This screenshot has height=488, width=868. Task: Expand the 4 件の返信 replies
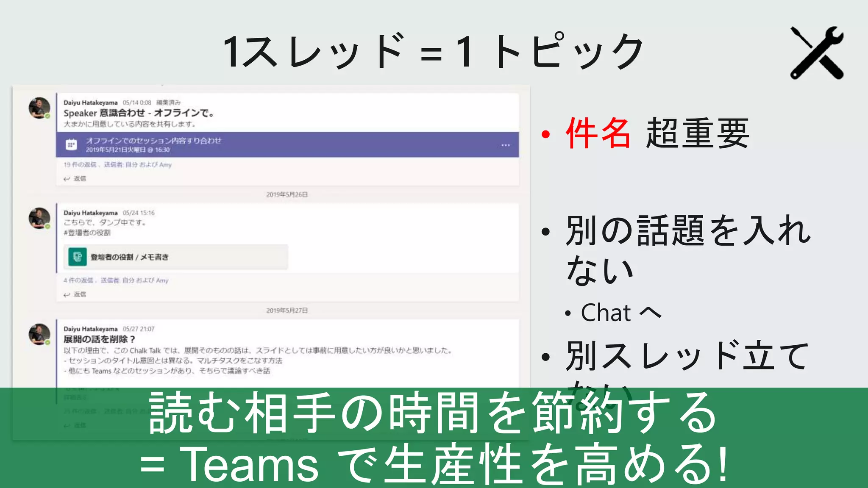[x=78, y=280]
